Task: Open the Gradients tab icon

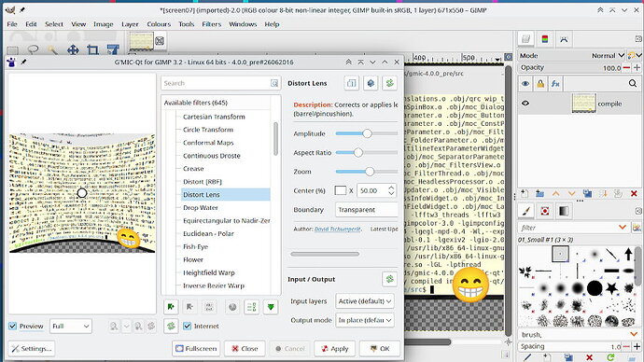Action: pos(564,211)
